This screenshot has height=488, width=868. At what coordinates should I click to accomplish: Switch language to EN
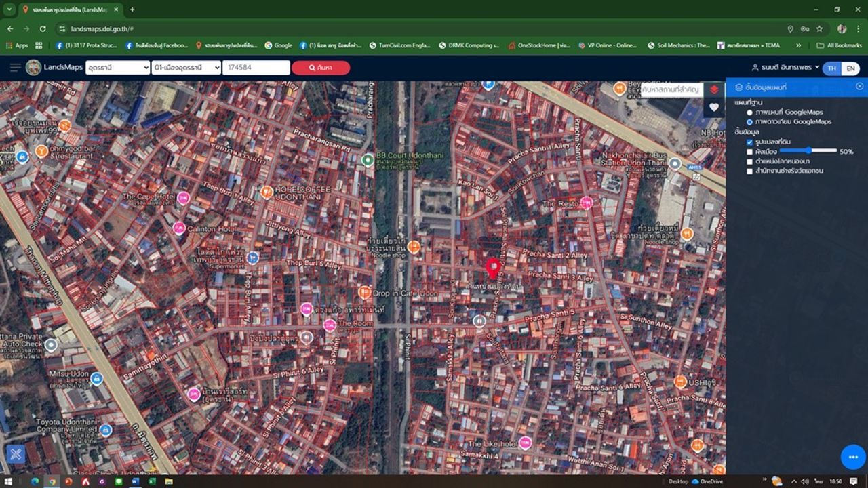point(850,68)
